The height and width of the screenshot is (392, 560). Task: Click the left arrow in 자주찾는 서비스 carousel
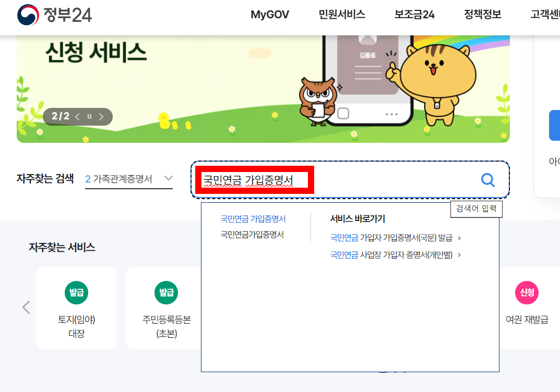[x=26, y=308]
